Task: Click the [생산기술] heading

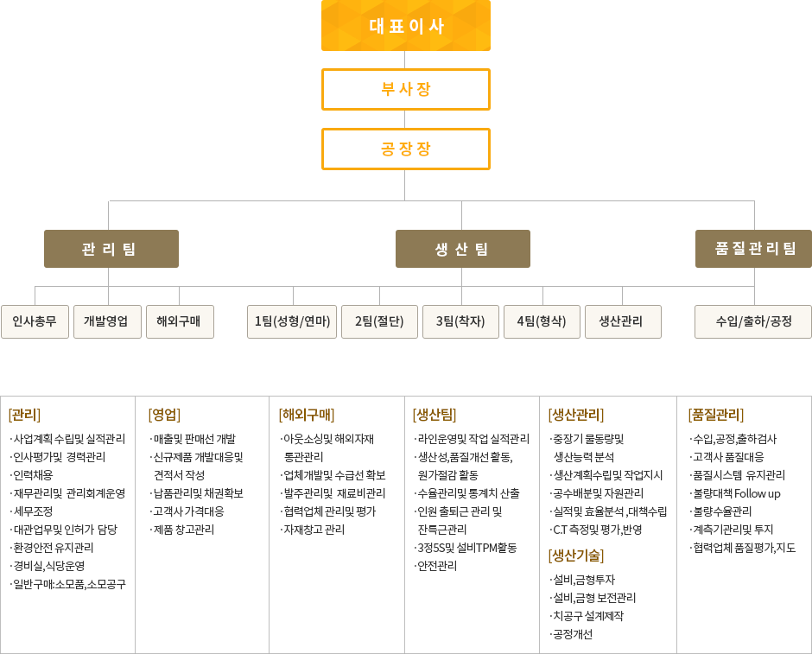Action: [576, 556]
